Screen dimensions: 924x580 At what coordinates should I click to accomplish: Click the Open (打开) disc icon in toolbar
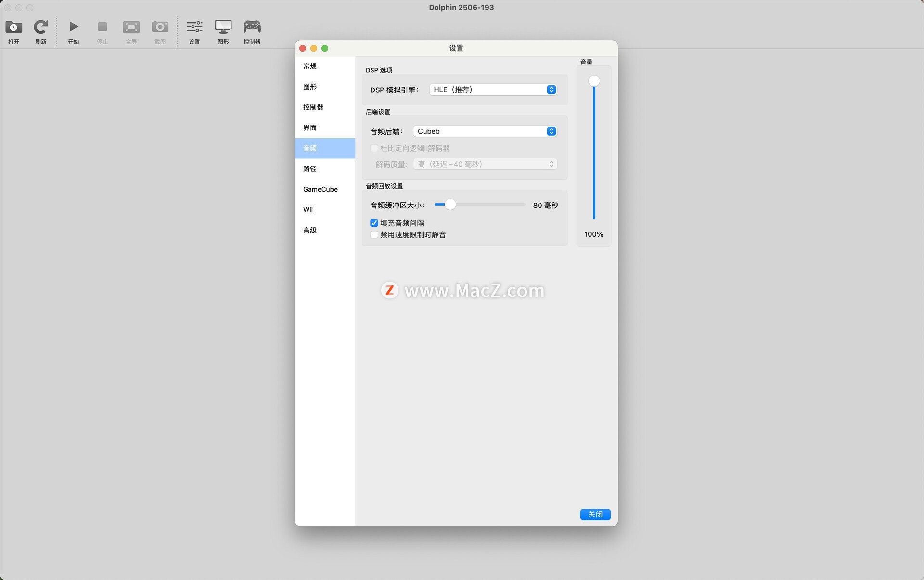coord(13,27)
